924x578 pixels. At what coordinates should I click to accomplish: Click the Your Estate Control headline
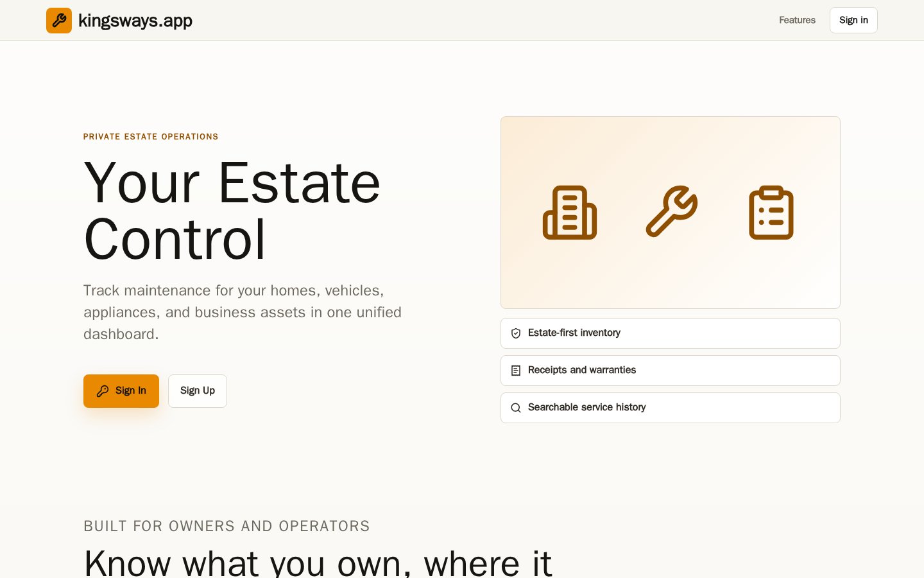click(232, 211)
